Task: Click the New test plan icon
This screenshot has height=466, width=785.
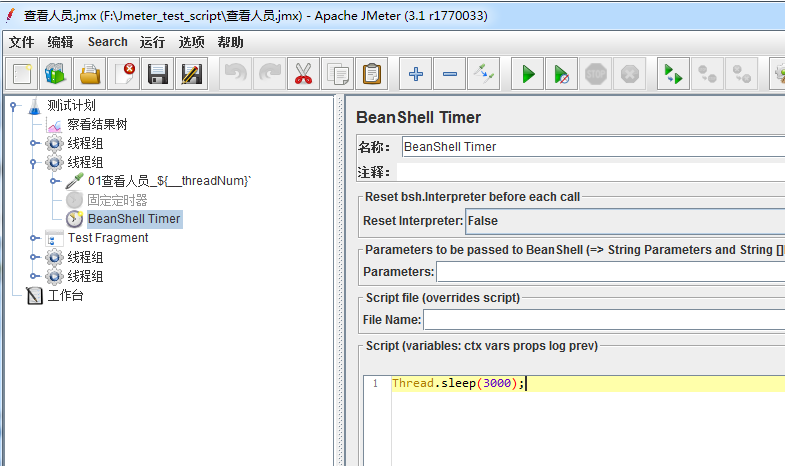Action: [x=22, y=74]
